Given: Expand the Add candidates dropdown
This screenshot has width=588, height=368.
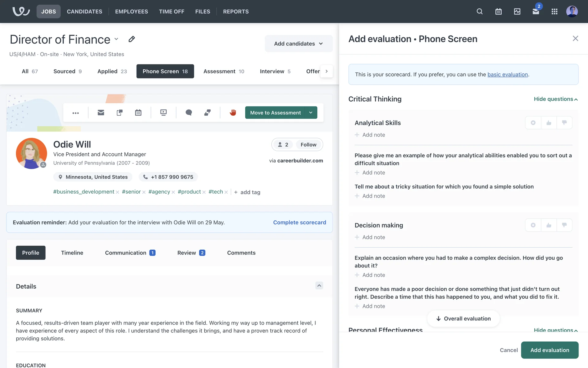Looking at the screenshot, I should (x=298, y=44).
